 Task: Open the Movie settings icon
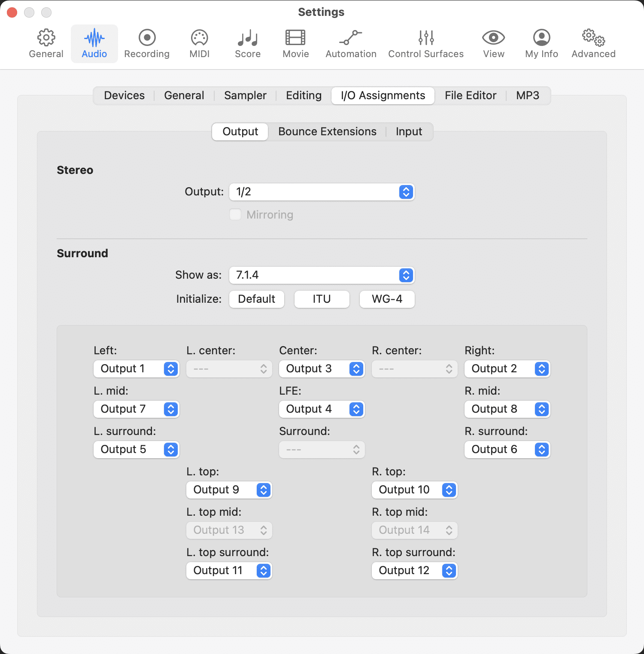tap(295, 43)
